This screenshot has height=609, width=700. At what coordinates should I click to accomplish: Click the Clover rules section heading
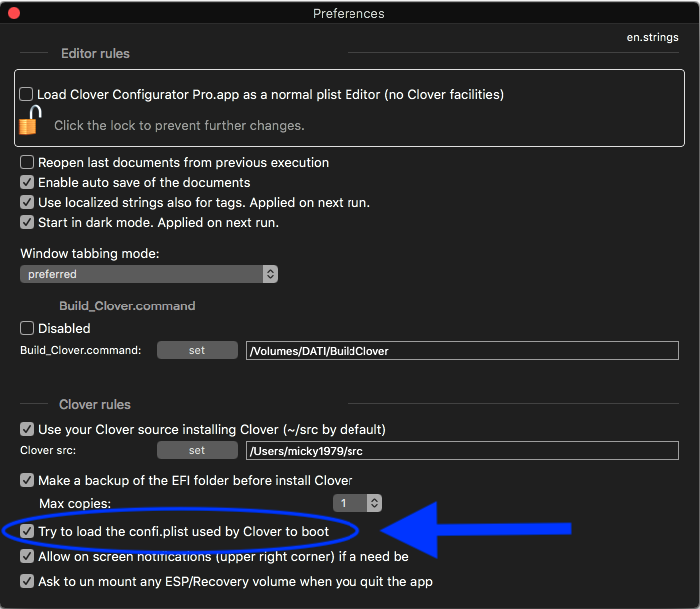[95, 405]
